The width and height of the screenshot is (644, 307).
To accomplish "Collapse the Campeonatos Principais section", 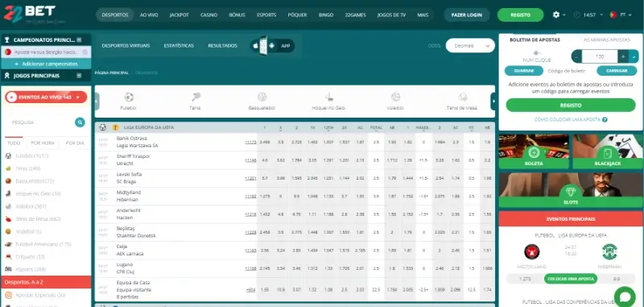I will 79,39.
